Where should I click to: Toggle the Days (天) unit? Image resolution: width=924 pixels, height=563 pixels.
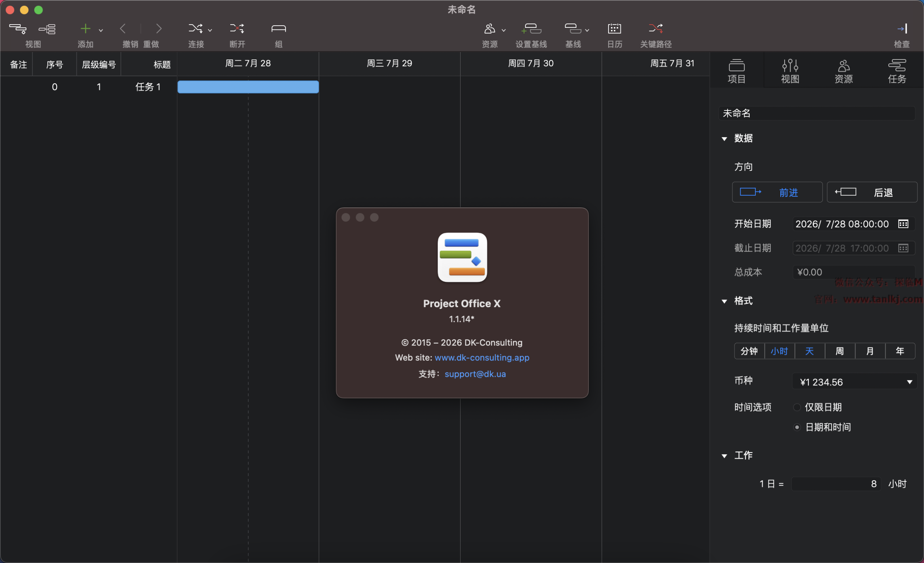point(810,351)
